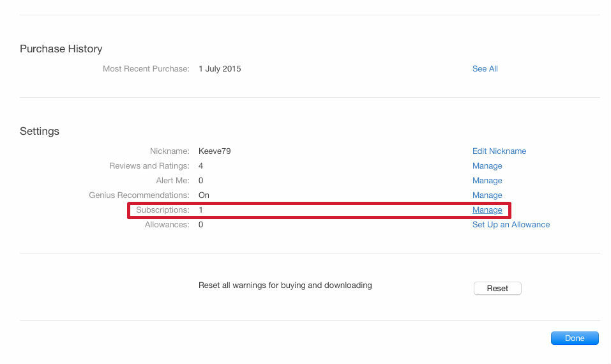Click the Settings section heading

(40, 131)
